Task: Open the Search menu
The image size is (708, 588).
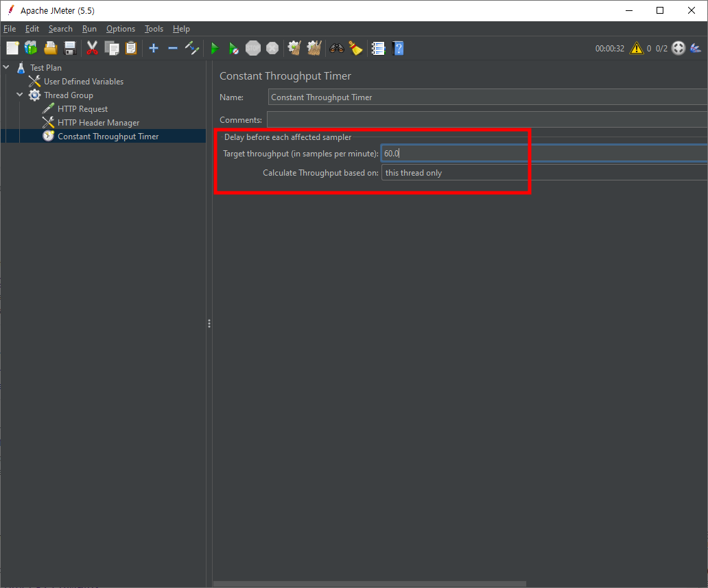Action: 60,28
